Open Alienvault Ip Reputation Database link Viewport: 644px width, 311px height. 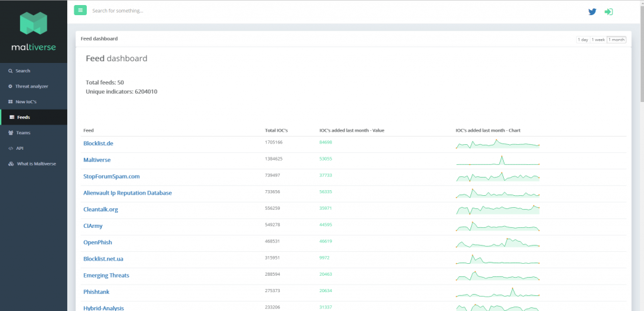pos(127,193)
